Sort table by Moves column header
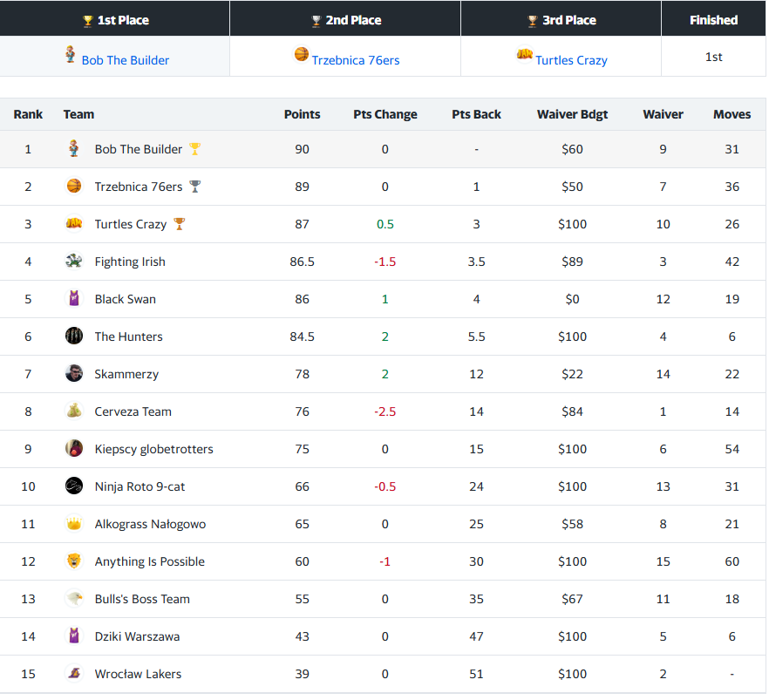Viewport: 769px width, 700px height. [x=732, y=114]
